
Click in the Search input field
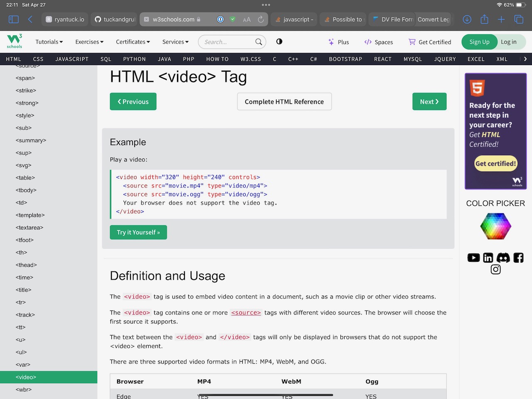point(228,42)
